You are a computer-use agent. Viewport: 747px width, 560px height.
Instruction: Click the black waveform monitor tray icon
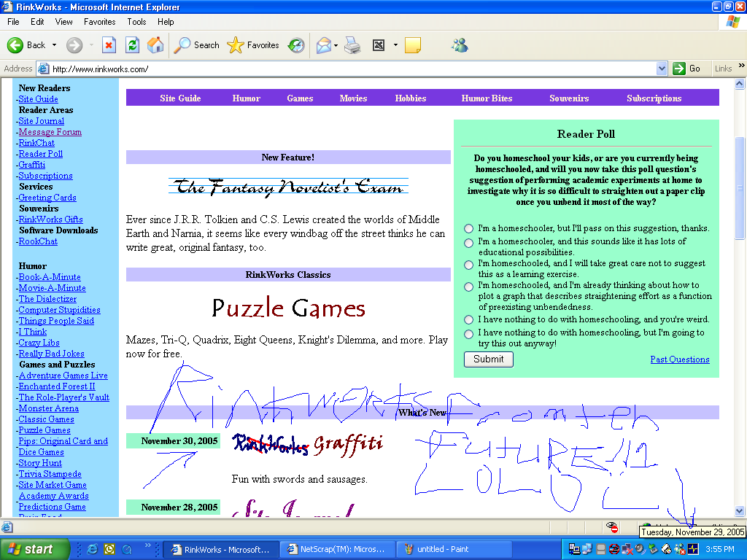(x=693, y=549)
